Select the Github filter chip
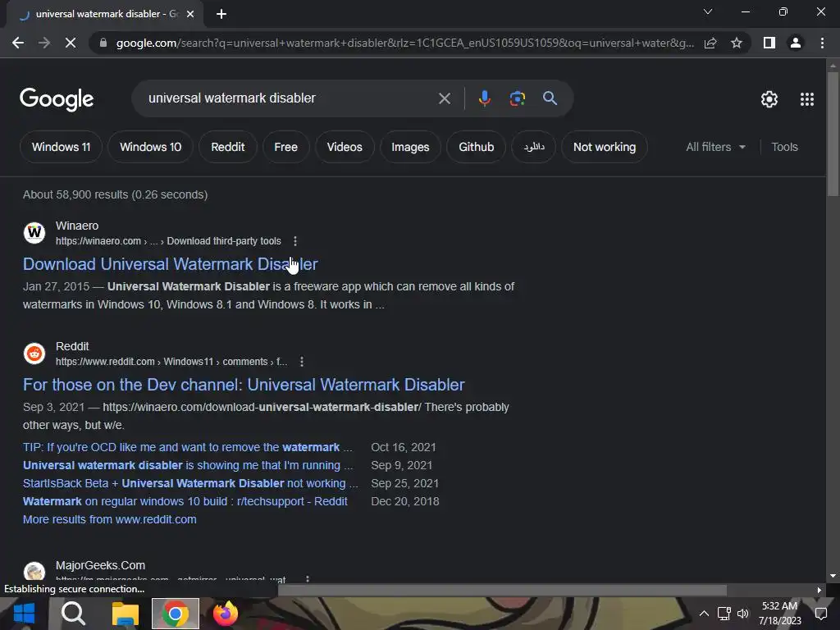Image resolution: width=840 pixels, height=630 pixels. pos(477,147)
